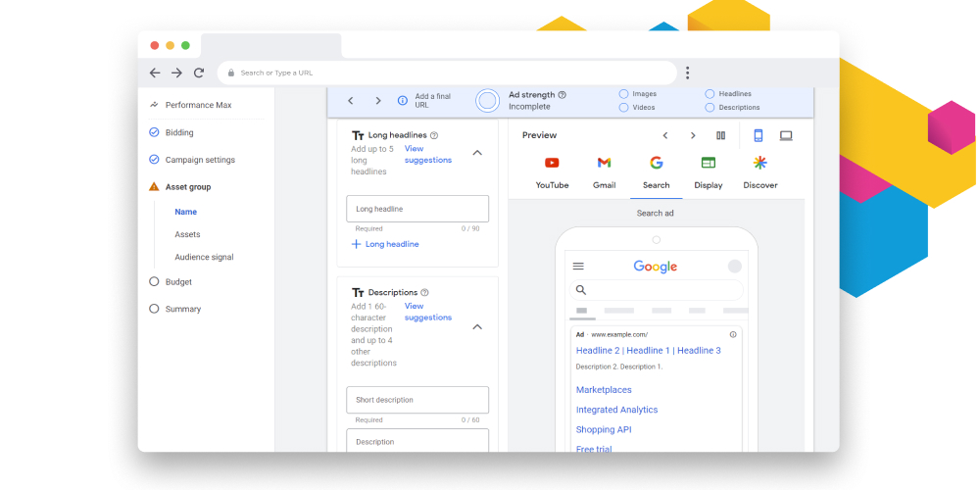Select the YouTube preview tab

(552, 173)
